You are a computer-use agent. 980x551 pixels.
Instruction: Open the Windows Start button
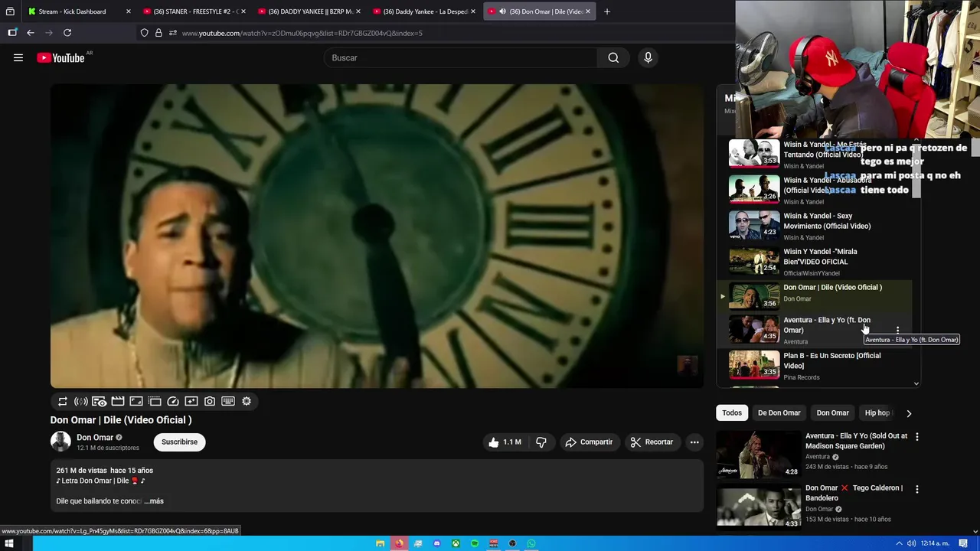pos(10,543)
